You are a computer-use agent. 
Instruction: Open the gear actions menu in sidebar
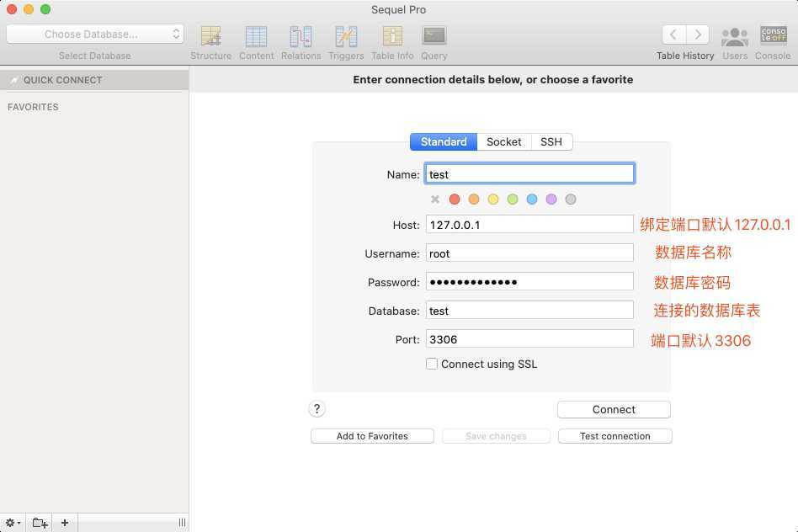13,523
